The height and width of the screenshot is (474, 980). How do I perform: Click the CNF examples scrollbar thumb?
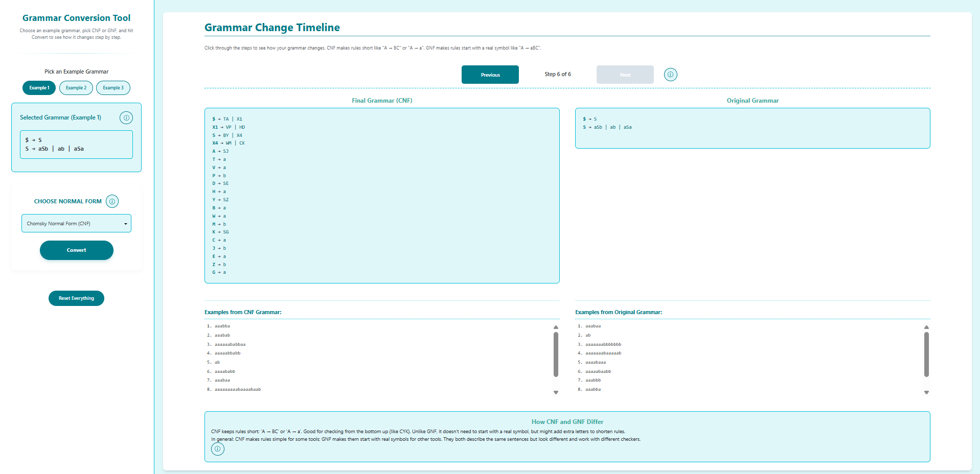pyautogui.click(x=556, y=354)
